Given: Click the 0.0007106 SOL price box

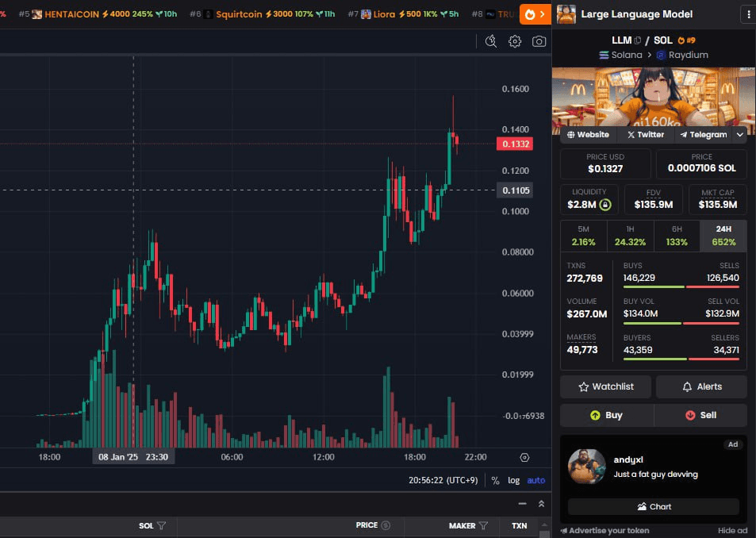Looking at the screenshot, I should 701,164.
